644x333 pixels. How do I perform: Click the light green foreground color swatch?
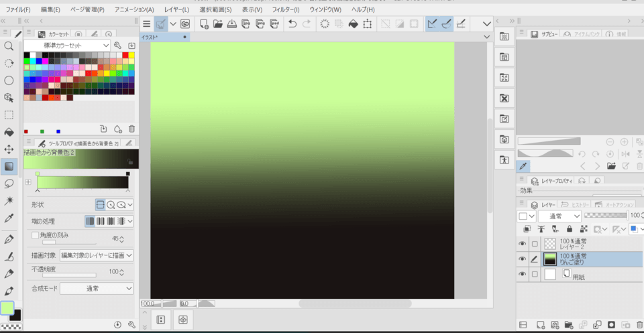click(7, 308)
